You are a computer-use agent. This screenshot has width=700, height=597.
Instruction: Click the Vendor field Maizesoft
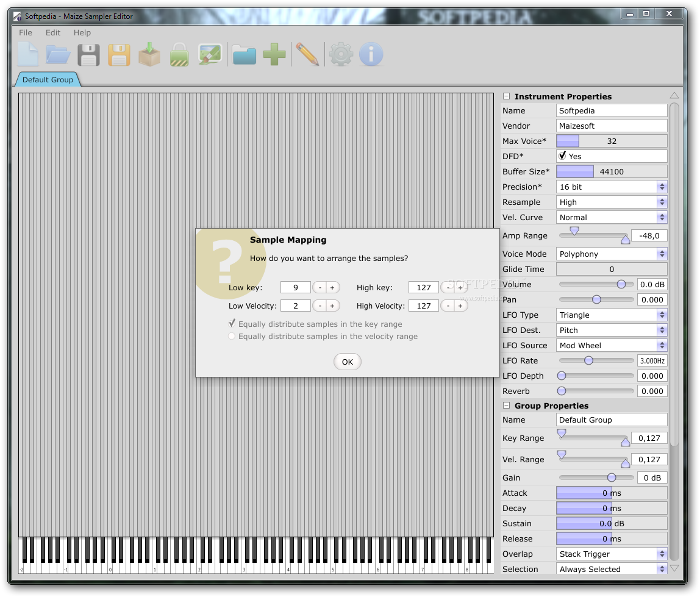click(x=612, y=126)
